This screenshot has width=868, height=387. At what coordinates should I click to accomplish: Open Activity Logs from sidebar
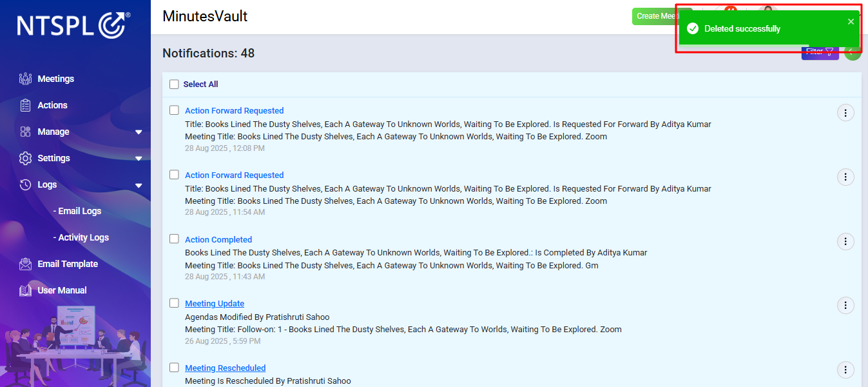tap(81, 237)
